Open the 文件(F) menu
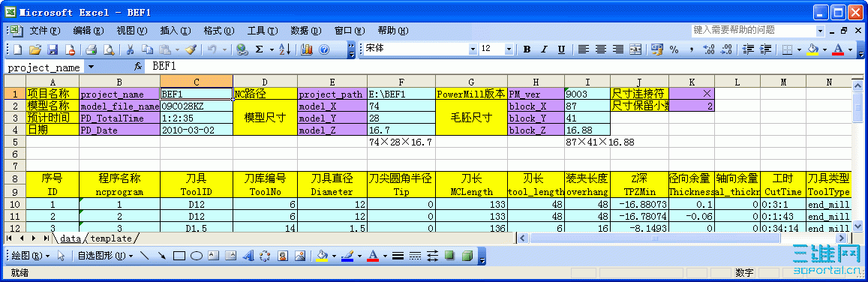The width and height of the screenshot is (868, 282). coord(45,31)
